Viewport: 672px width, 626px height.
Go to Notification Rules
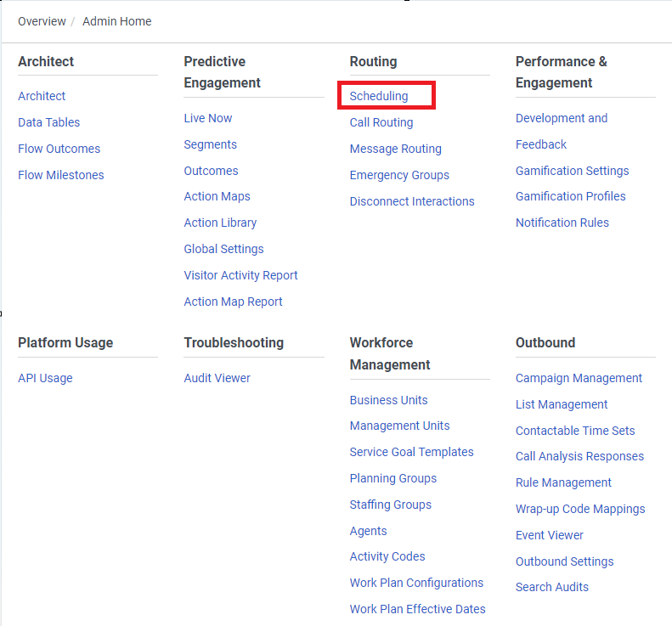pyautogui.click(x=562, y=223)
